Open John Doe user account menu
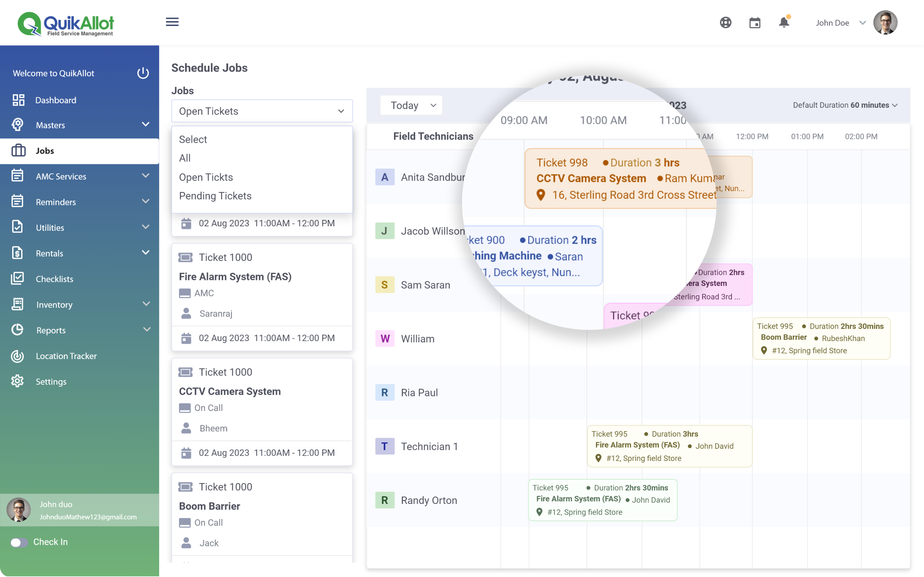924x577 pixels. (839, 23)
